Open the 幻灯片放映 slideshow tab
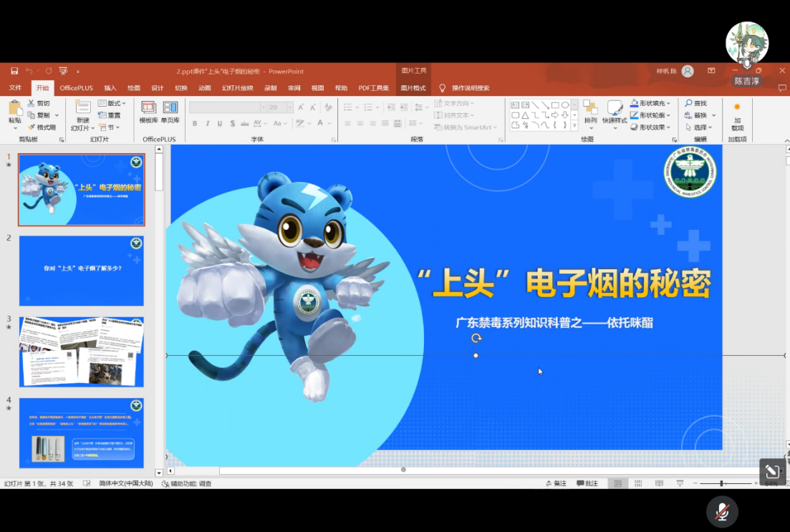 pos(237,88)
